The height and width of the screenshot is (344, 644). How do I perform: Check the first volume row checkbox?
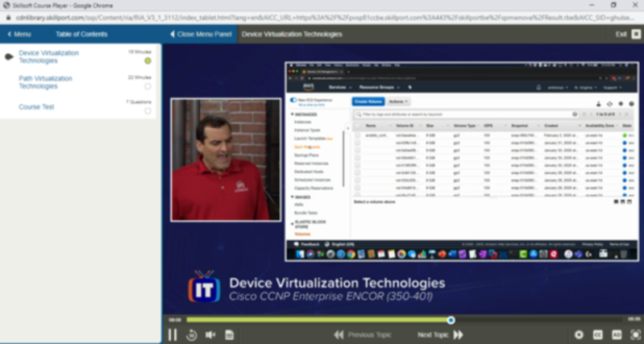tap(357, 135)
